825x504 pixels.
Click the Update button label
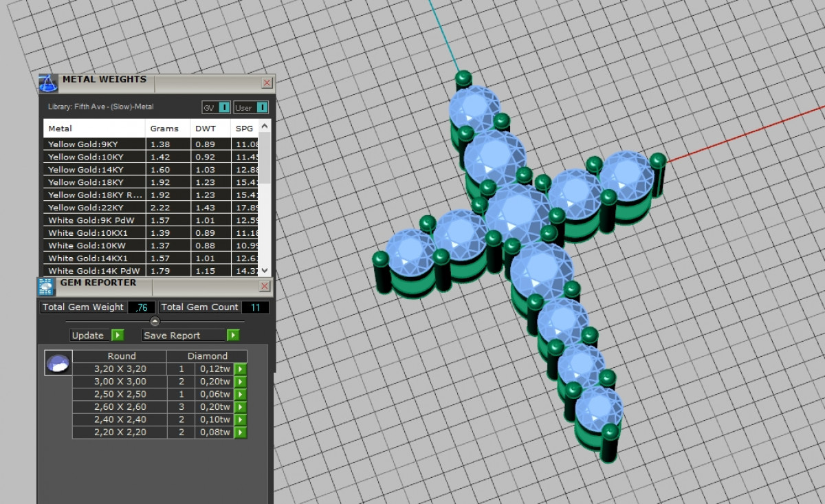click(88, 336)
